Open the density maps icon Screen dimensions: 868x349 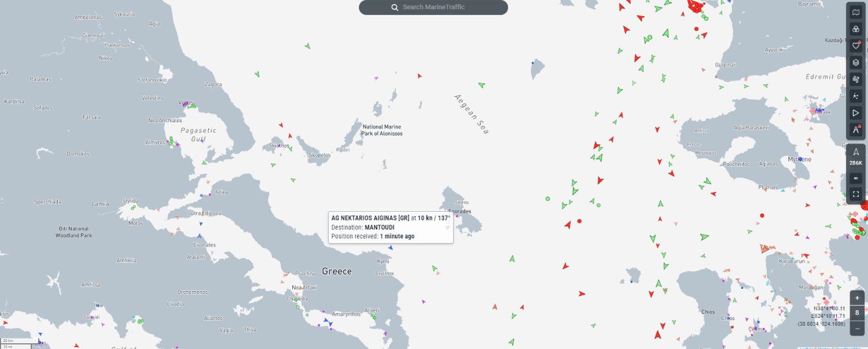856,96
